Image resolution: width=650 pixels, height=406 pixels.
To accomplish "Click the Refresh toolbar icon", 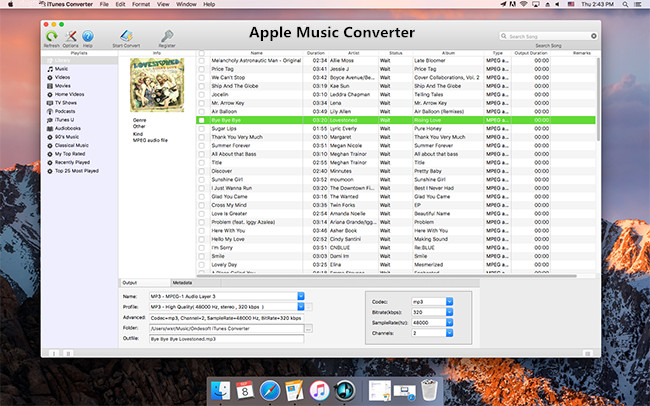I will point(51,36).
